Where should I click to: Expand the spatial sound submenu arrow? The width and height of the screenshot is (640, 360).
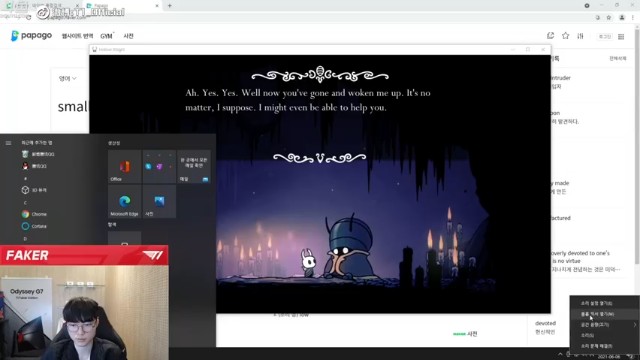click(635, 325)
